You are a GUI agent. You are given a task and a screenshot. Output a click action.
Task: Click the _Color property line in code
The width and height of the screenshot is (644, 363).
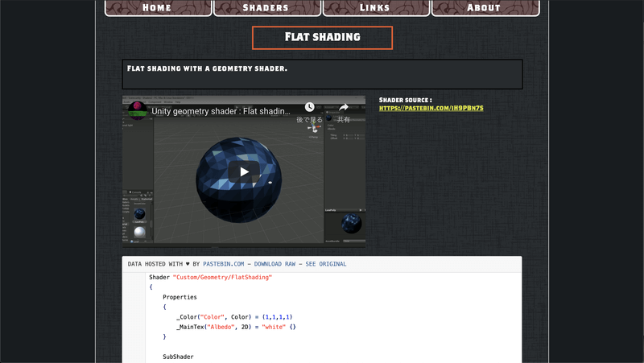pyautogui.click(x=234, y=317)
